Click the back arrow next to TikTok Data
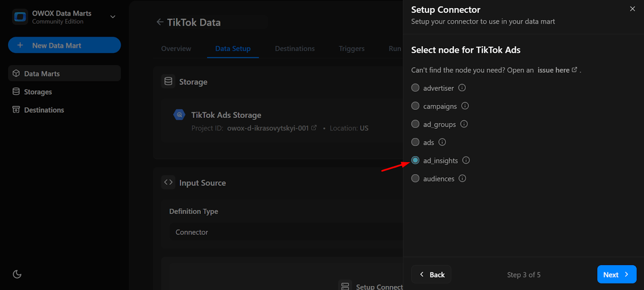This screenshot has width=644, height=290. tap(160, 22)
